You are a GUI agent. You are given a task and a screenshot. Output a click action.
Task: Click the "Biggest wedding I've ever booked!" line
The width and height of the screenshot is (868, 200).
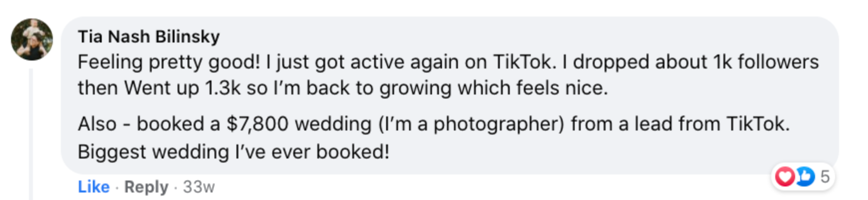[233, 151]
